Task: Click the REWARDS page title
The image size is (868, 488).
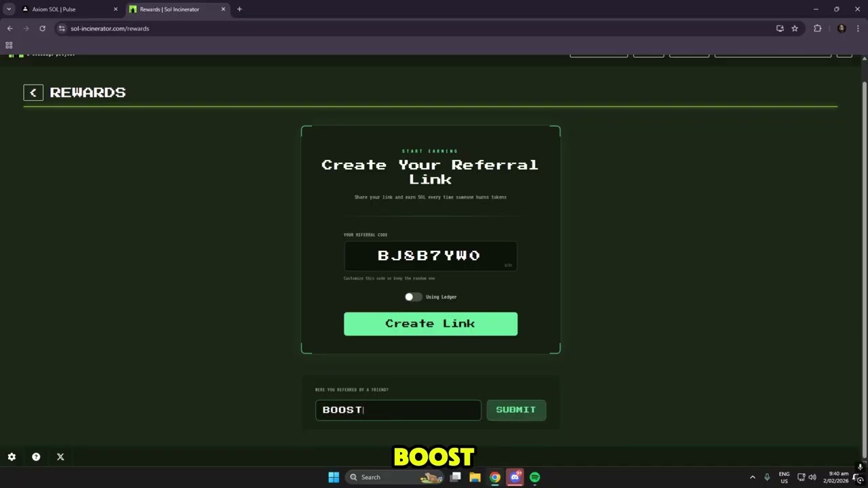Action: click(x=87, y=93)
